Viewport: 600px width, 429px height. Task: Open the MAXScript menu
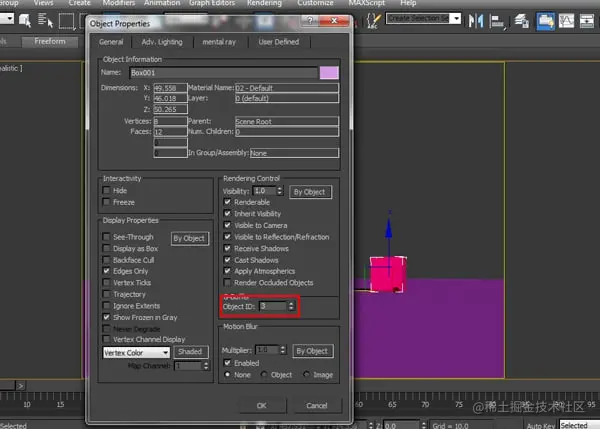point(367,3)
